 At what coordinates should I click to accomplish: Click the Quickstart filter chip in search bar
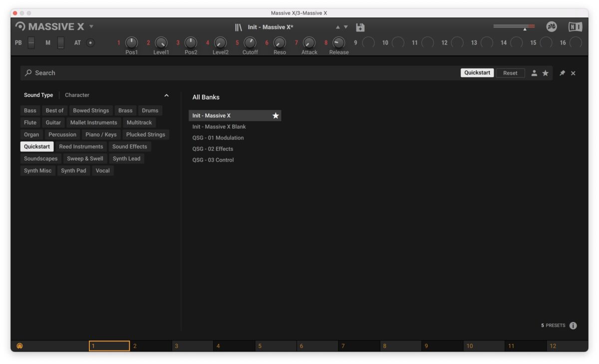click(477, 73)
